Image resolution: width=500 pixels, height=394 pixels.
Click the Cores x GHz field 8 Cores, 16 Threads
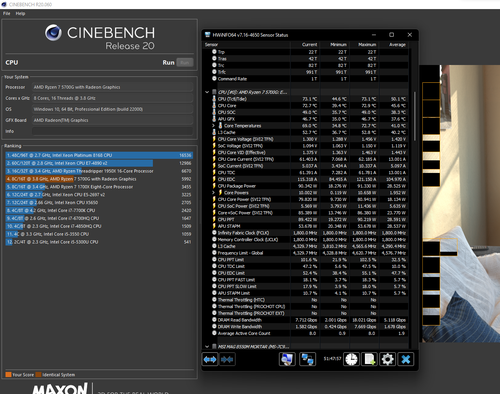click(113, 98)
